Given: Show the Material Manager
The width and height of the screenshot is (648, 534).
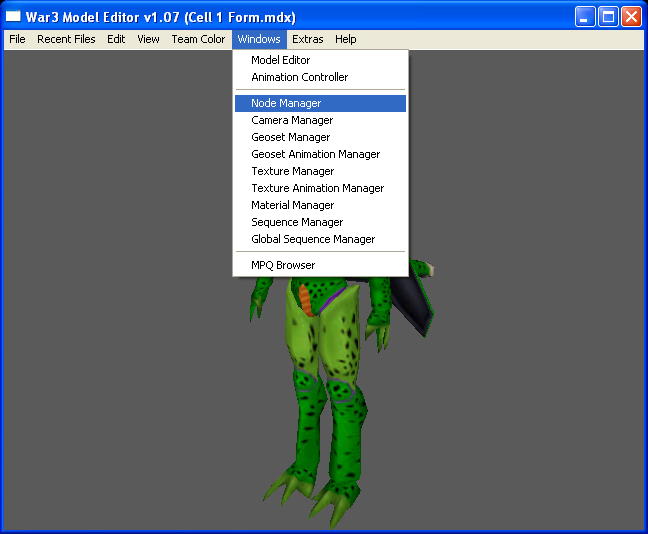Looking at the screenshot, I should pyautogui.click(x=320, y=205).
